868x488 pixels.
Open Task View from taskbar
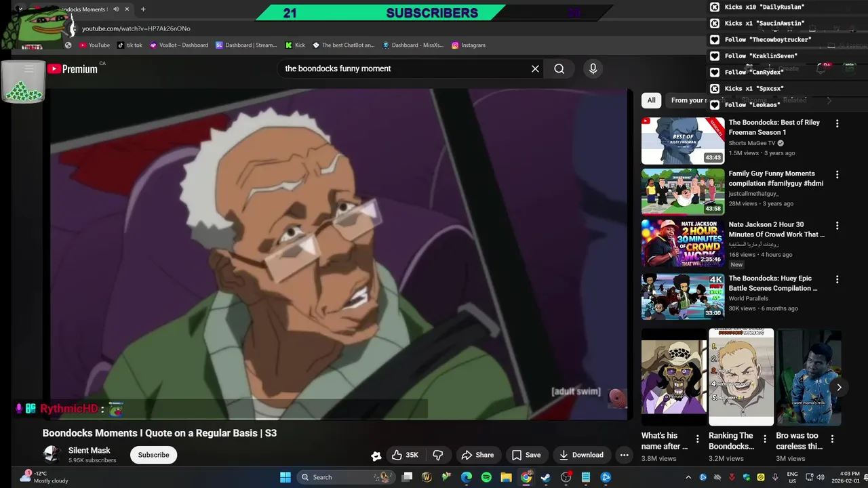[x=407, y=477]
